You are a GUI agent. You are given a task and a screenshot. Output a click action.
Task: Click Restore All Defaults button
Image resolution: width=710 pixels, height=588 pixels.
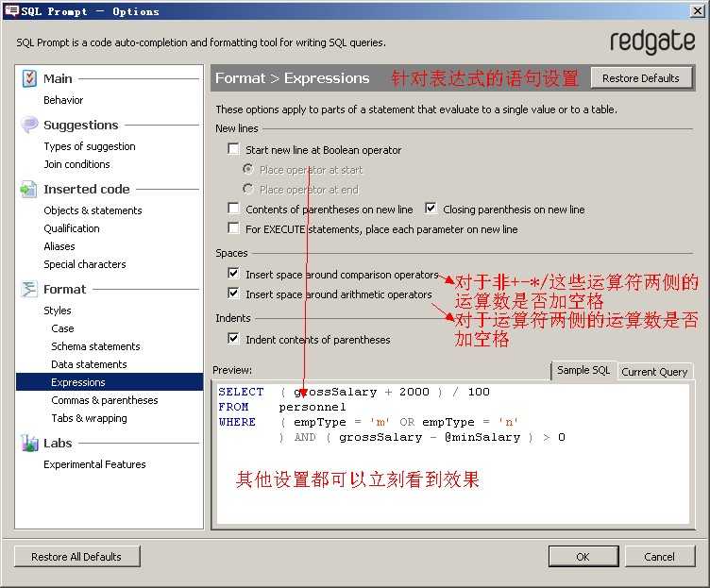click(x=76, y=557)
